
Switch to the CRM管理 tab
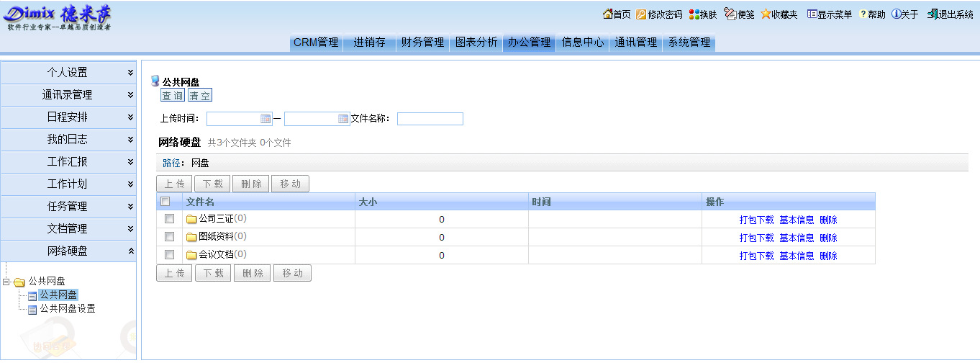coord(316,42)
